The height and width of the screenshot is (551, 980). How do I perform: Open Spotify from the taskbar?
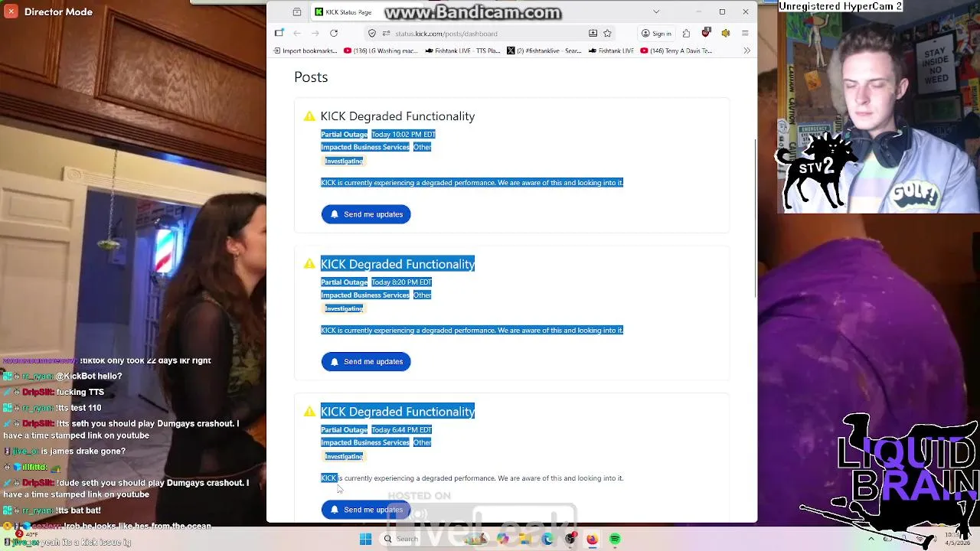(615, 539)
